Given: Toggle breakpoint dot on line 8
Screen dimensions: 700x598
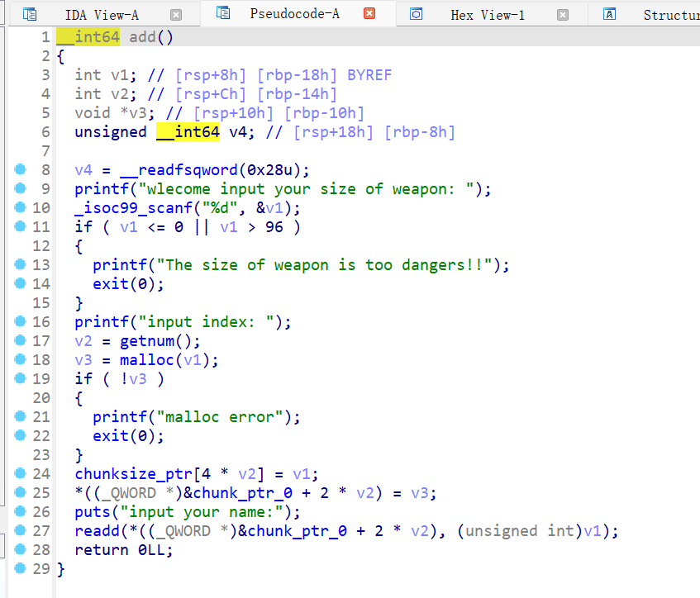Looking at the screenshot, I should [21, 169].
